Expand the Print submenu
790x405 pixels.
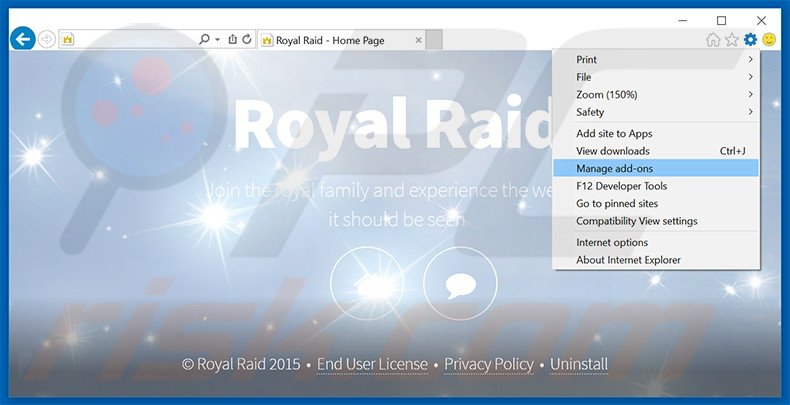[656, 59]
